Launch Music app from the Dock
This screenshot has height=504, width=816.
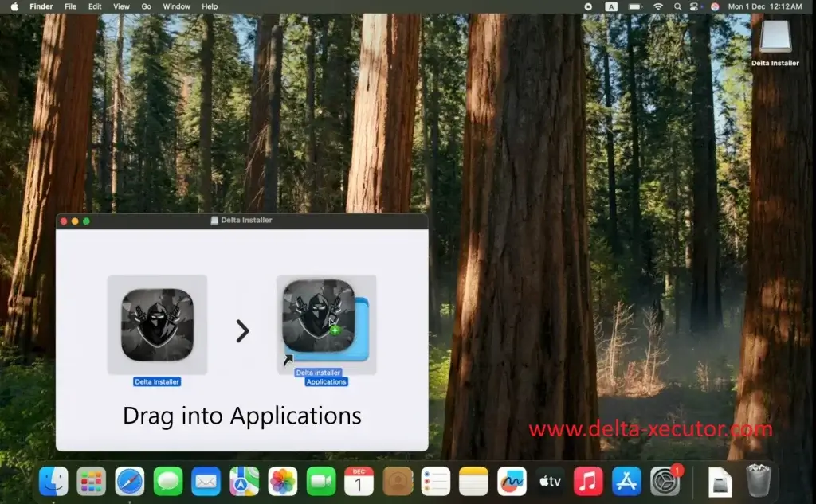588,481
